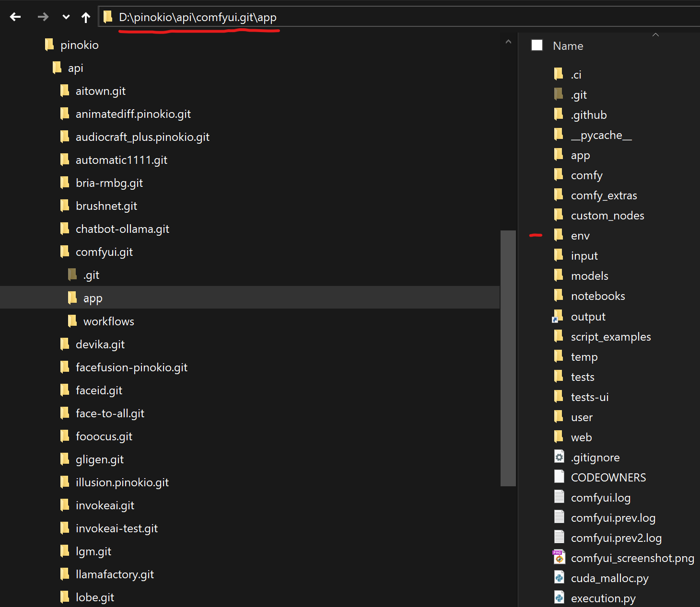This screenshot has height=607, width=700.
Task: Select animatediff.pinokio.git folder in tree
Action: click(x=133, y=114)
